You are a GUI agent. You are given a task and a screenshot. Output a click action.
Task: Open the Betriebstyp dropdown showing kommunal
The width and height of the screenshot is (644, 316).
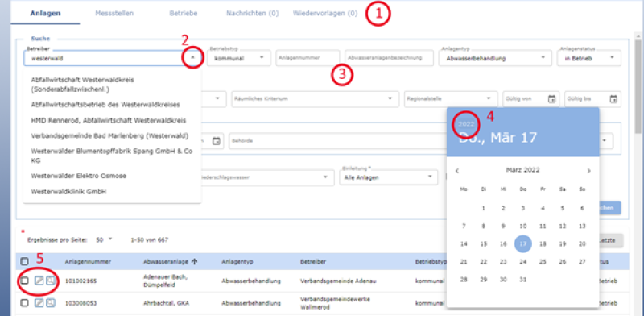click(x=238, y=58)
